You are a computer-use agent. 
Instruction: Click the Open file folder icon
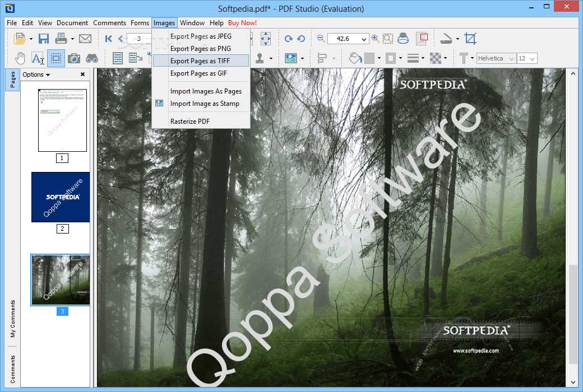(x=19, y=39)
